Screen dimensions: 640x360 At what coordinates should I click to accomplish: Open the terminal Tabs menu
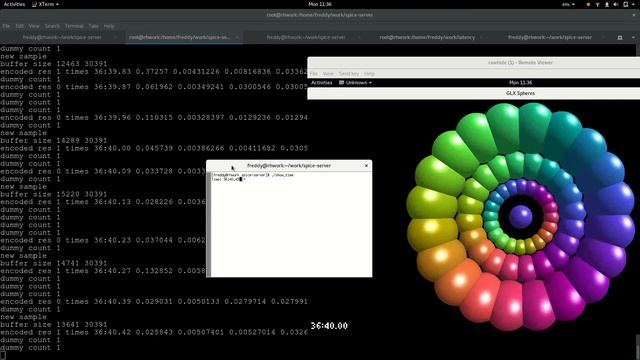click(93, 26)
